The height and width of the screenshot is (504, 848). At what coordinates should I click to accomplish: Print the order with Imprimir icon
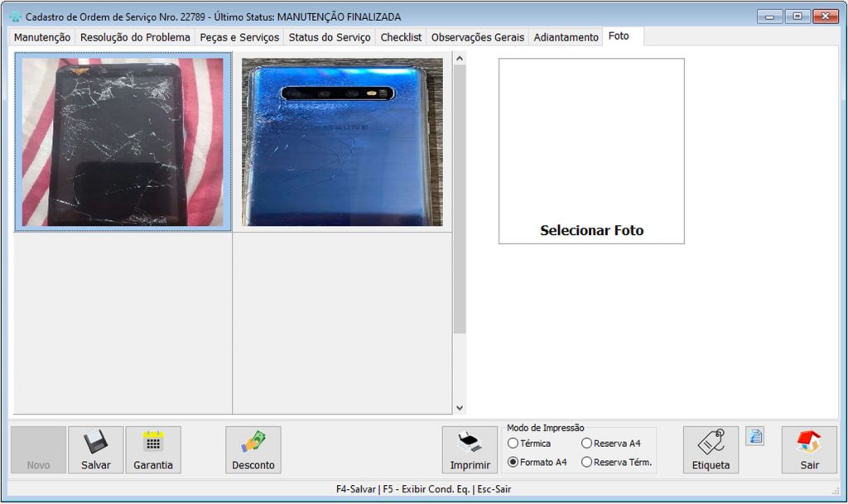click(470, 444)
